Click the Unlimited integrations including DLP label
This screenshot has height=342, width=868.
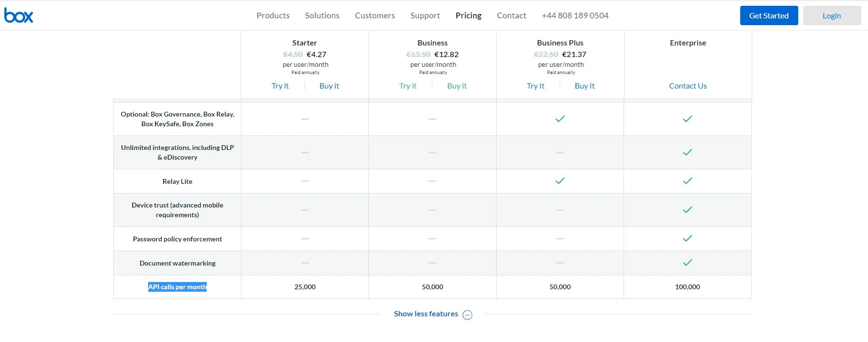pos(178,152)
